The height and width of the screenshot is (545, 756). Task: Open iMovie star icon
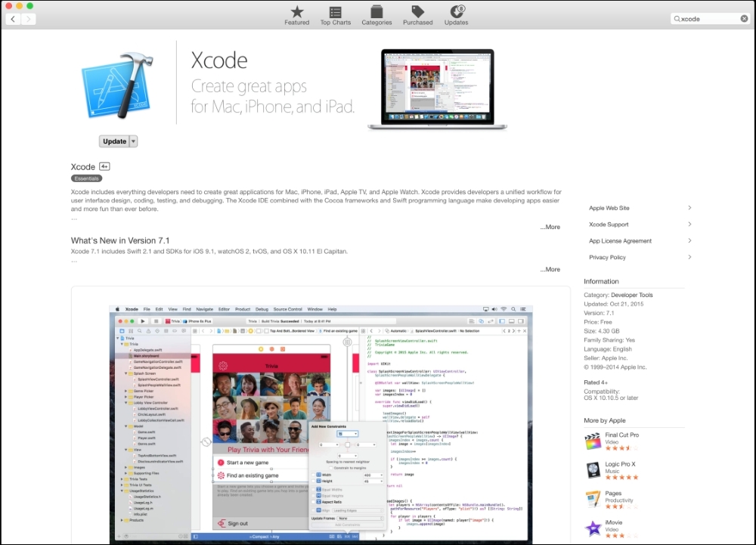593,528
